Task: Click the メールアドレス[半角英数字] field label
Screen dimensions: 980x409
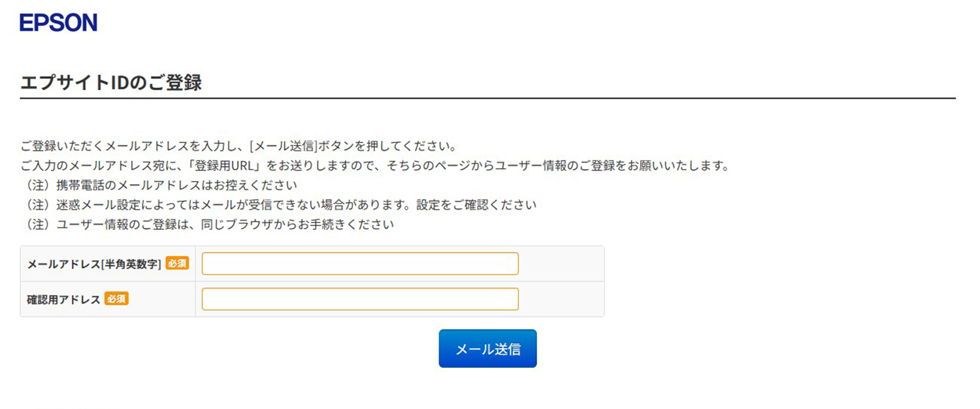Action: pos(94,264)
